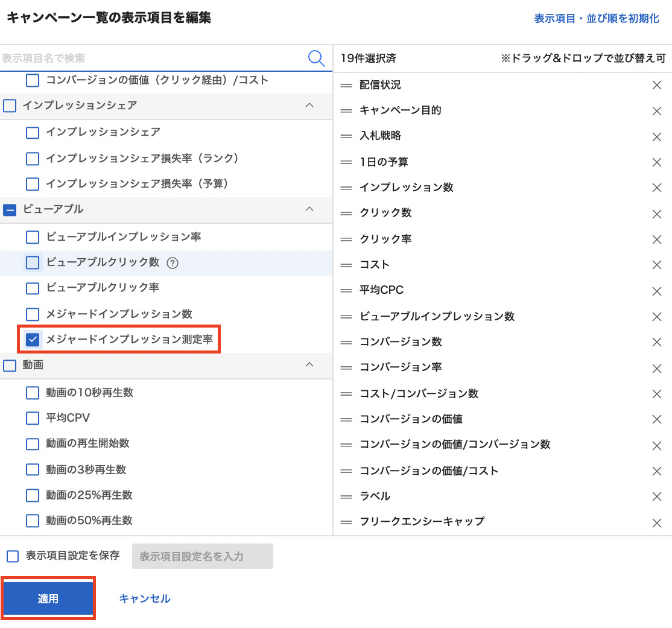
Task: Grab drag handle for 入札戦略
Action: point(346,136)
